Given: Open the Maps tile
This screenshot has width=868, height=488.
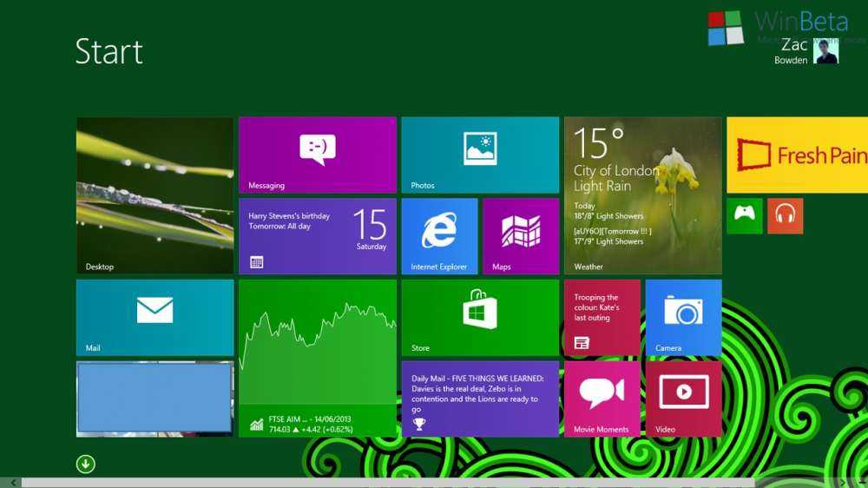Looking at the screenshot, I should click(521, 236).
